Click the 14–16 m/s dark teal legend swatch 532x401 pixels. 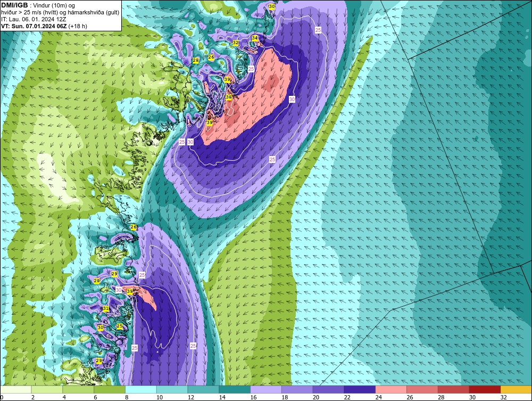pos(235,389)
